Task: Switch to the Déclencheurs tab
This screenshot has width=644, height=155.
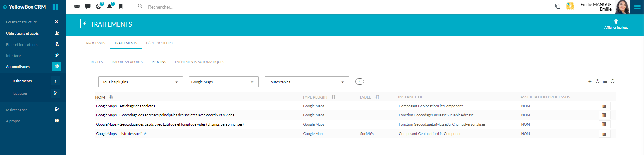Action: point(159,43)
